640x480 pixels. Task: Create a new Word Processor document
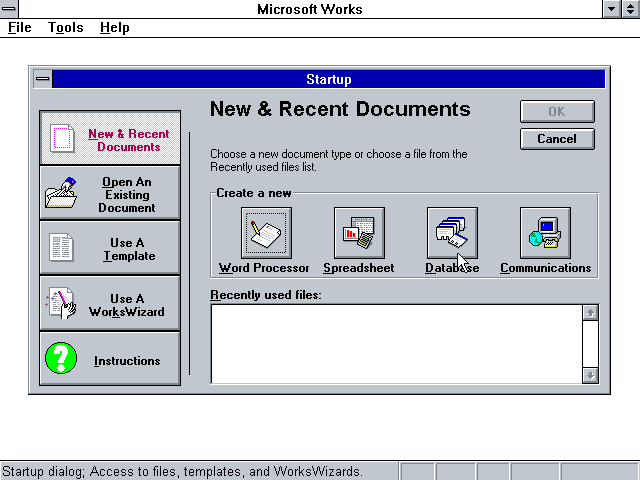tap(266, 233)
